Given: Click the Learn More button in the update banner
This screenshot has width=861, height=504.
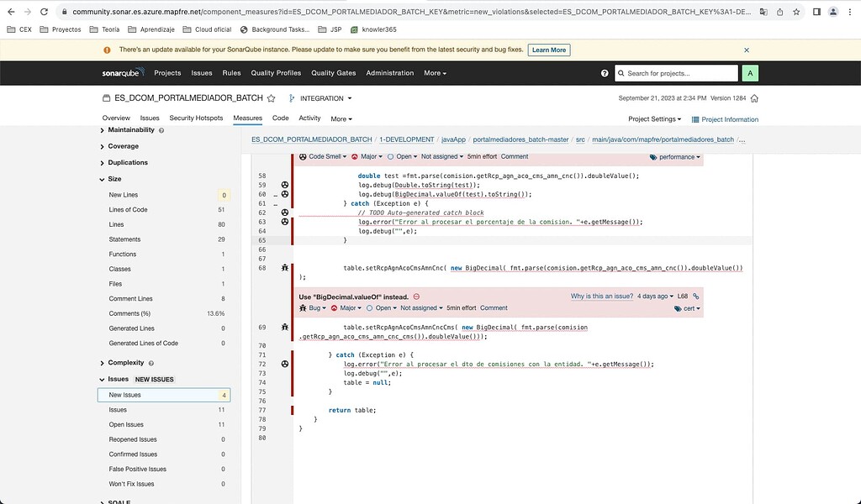Looking at the screenshot, I should coord(548,50).
